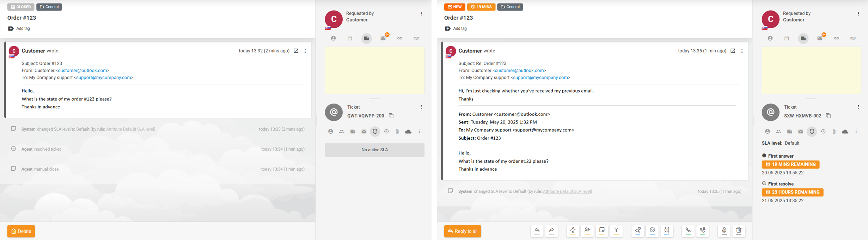Click the phone call icon in toolbar
The width and height of the screenshot is (868, 240).
click(688, 231)
